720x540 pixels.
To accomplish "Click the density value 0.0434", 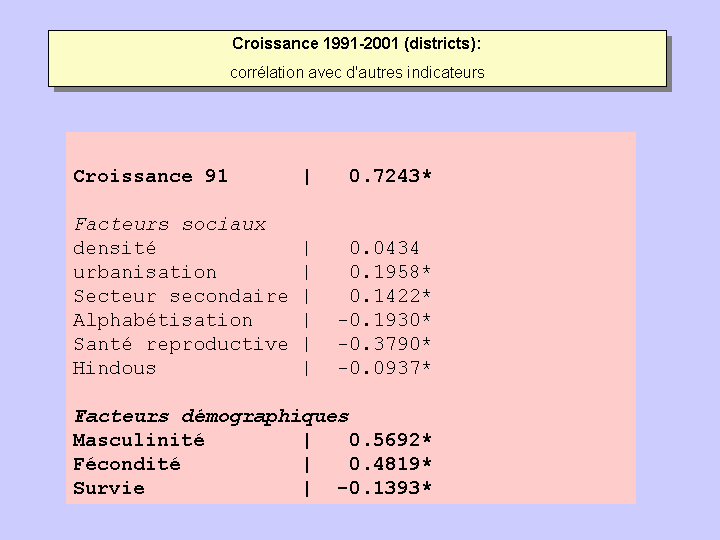I will [x=384, y=249].
